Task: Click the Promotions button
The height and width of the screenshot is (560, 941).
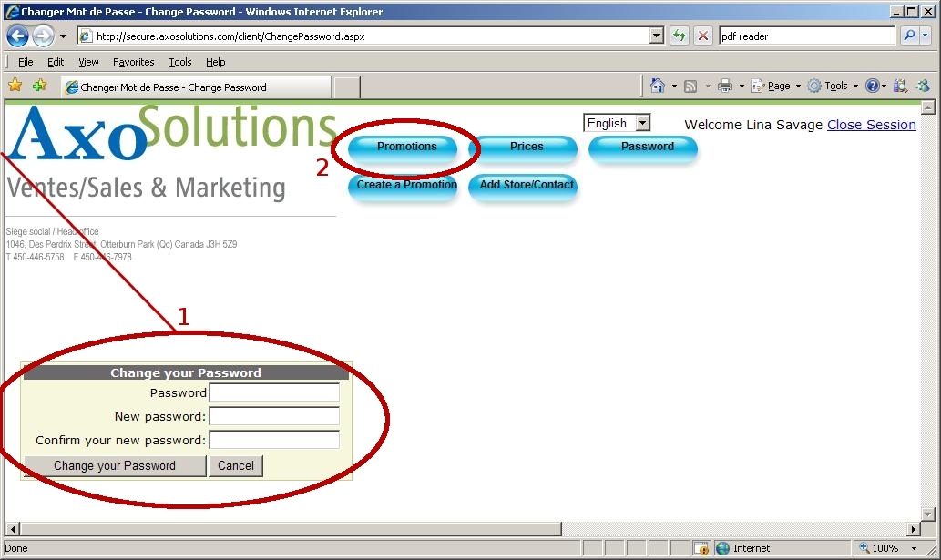Action: [x=403, y=148]
